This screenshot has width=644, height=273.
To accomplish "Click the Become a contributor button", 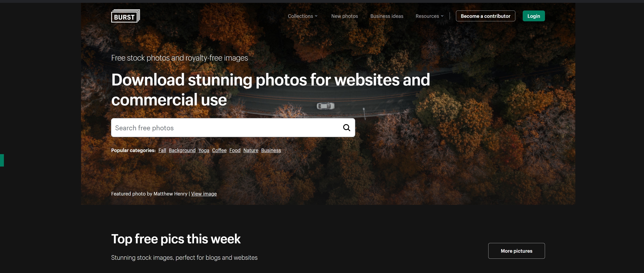I will tap(485, 16).
